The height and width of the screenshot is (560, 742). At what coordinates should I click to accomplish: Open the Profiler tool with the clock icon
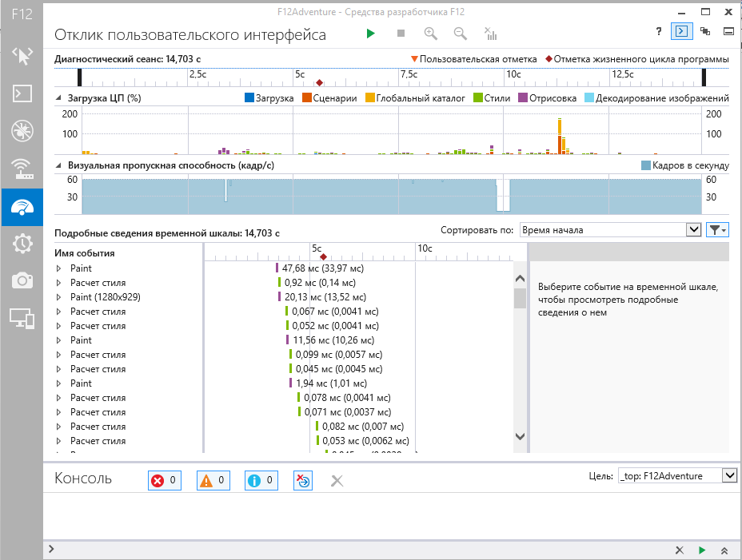(22, 244)
